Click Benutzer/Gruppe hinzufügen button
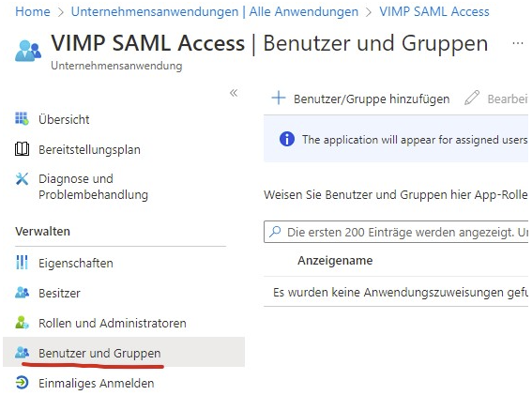This screenshot has height=395, width=532. pos(360,99)
